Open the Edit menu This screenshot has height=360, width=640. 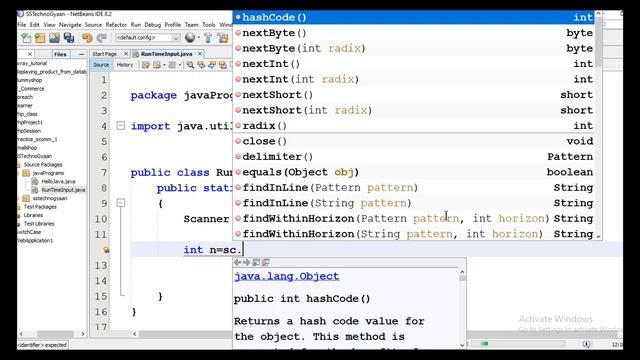(x=35, y=25)
